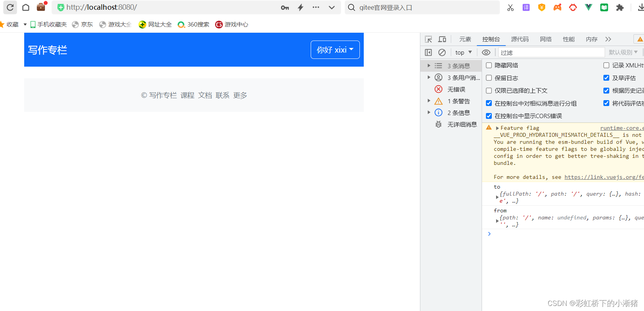Activate the DevTools element inspector icon

pos(429,39)
